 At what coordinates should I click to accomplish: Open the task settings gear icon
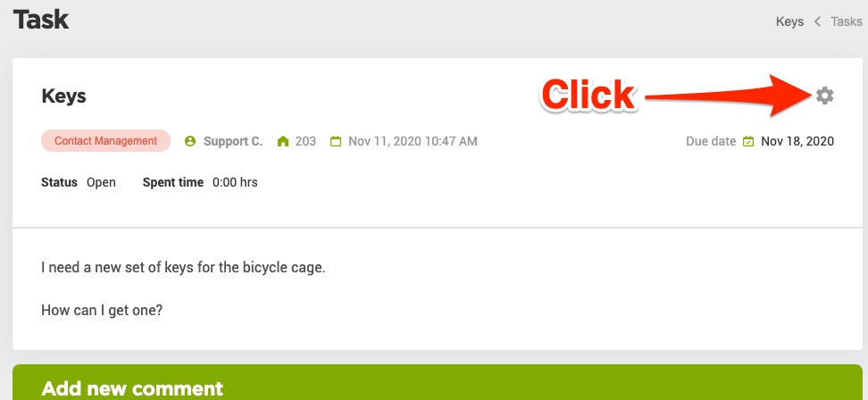pos(824,96)
